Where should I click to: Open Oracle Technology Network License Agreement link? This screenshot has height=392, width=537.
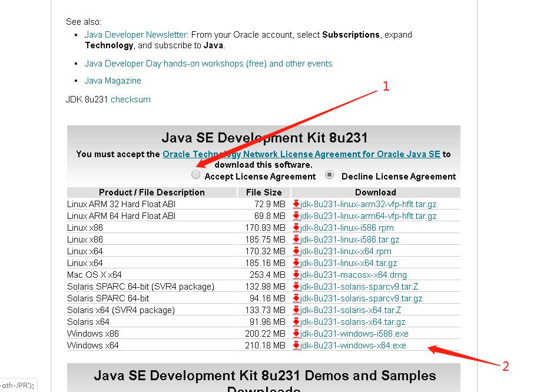click(301, 154)
